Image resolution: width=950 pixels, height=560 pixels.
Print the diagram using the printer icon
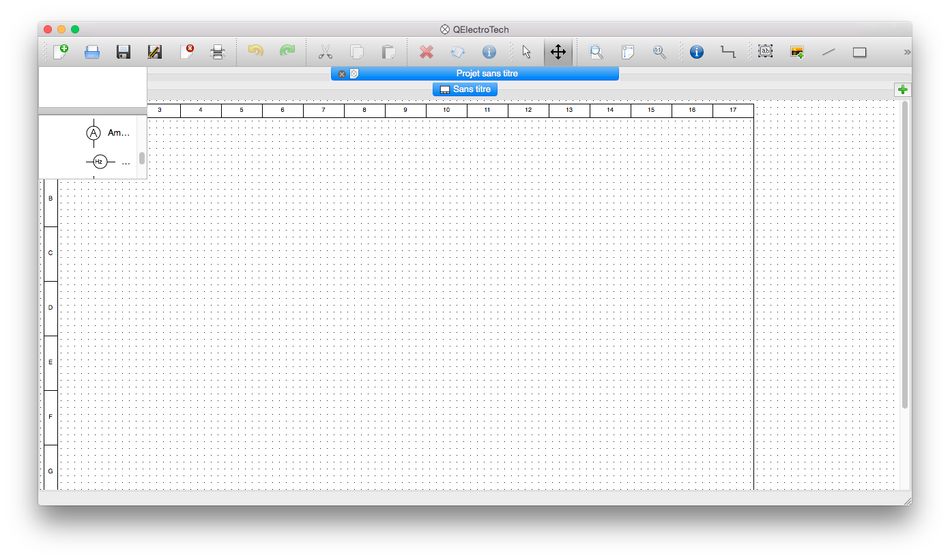[x=218, y=52]
